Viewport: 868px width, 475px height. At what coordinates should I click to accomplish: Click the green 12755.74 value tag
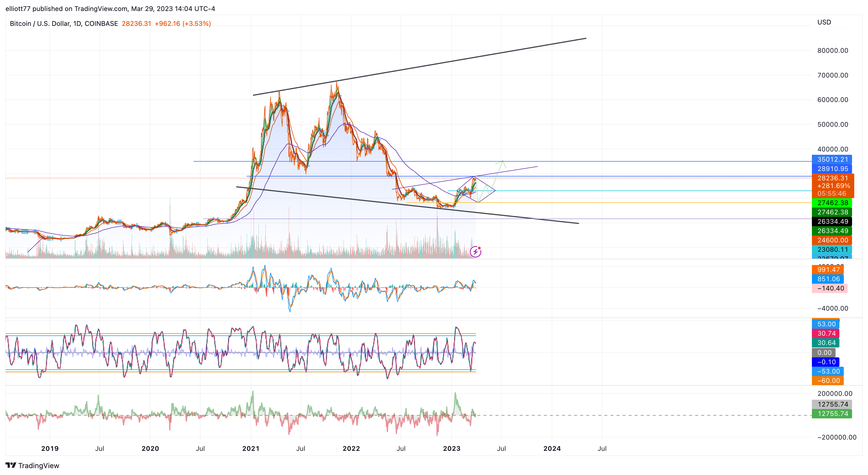[x=832, y=414]
